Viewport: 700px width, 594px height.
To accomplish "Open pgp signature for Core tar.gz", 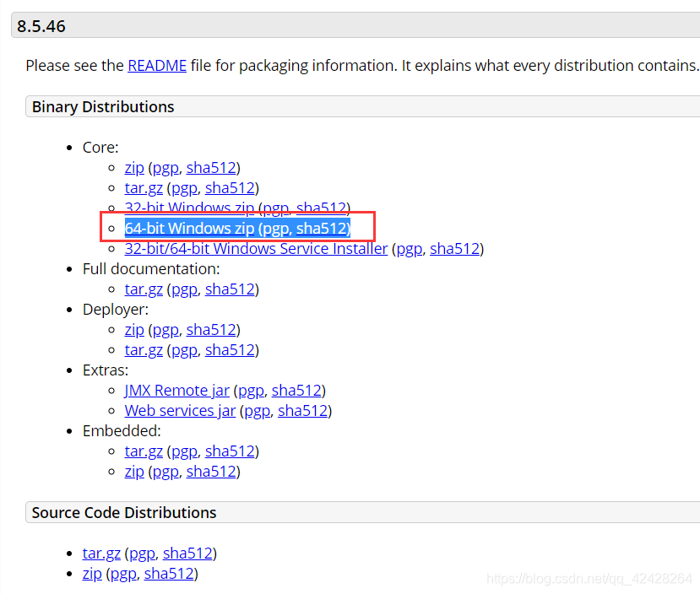I will click(x=184, y=188).
